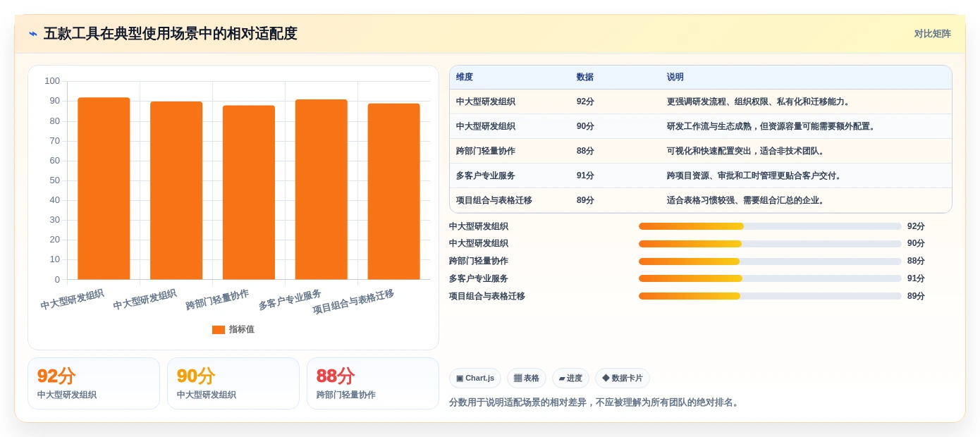Select the 数据卡片 chip

pyautogui.click(x=623, y=378)
